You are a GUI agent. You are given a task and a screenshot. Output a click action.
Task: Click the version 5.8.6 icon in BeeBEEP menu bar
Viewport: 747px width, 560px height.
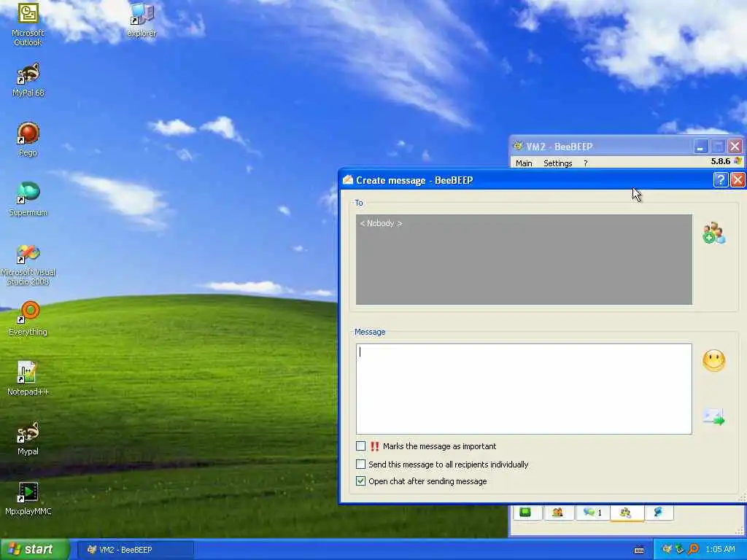click(738, 161)
